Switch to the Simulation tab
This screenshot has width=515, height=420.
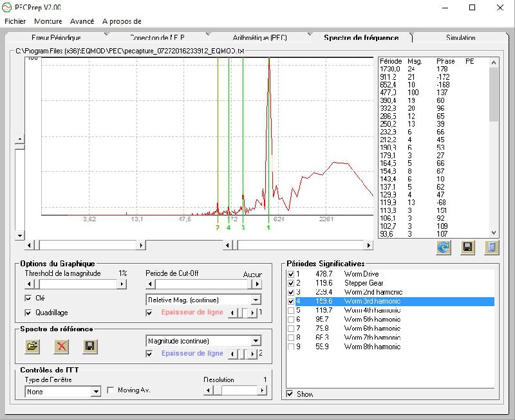pyautogui.click(x=460, y=37)
